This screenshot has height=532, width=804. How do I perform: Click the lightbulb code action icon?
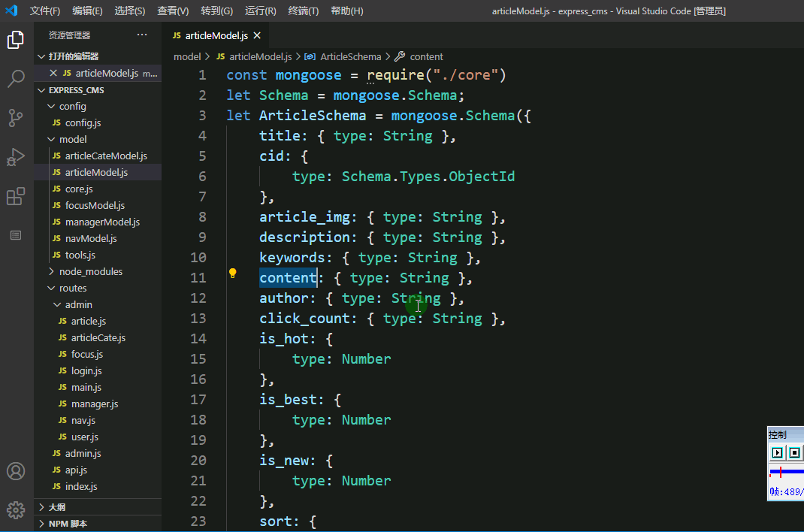(232, 274)
